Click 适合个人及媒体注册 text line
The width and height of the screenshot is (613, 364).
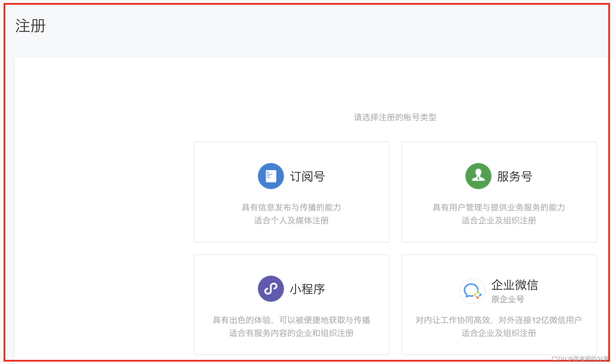[x=291, y=221]
